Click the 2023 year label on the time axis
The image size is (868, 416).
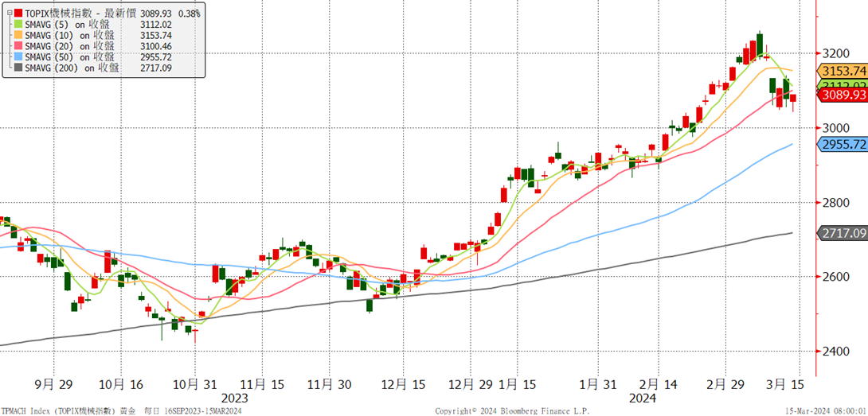(234, 399)
